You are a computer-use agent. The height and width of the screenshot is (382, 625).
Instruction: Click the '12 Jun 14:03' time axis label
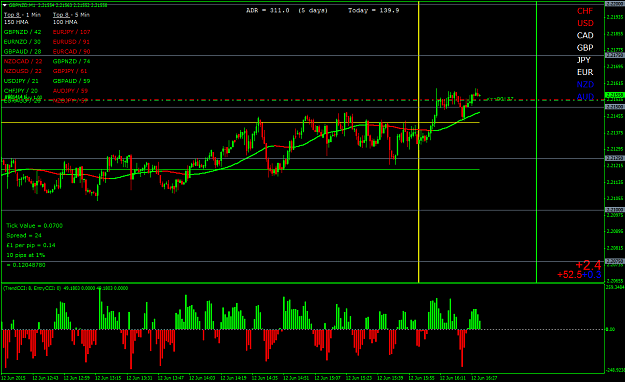(x=202, y=378)
